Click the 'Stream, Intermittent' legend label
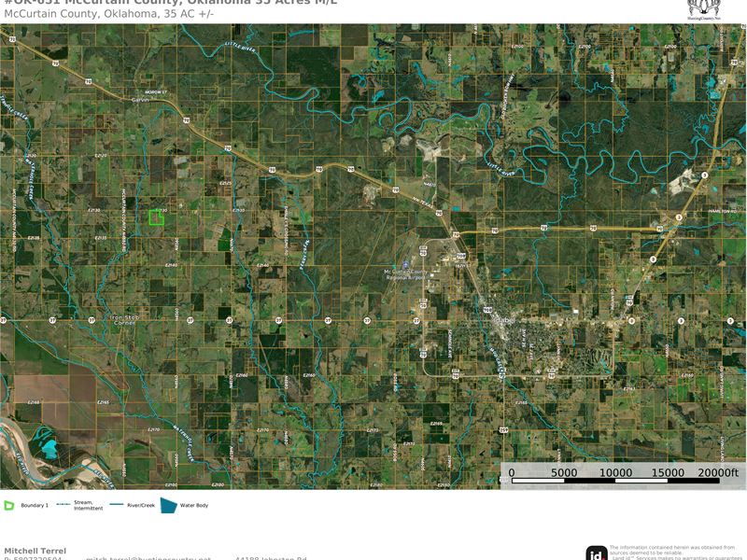The width and height of the screenshot is (747, 560). pos(88,505)
